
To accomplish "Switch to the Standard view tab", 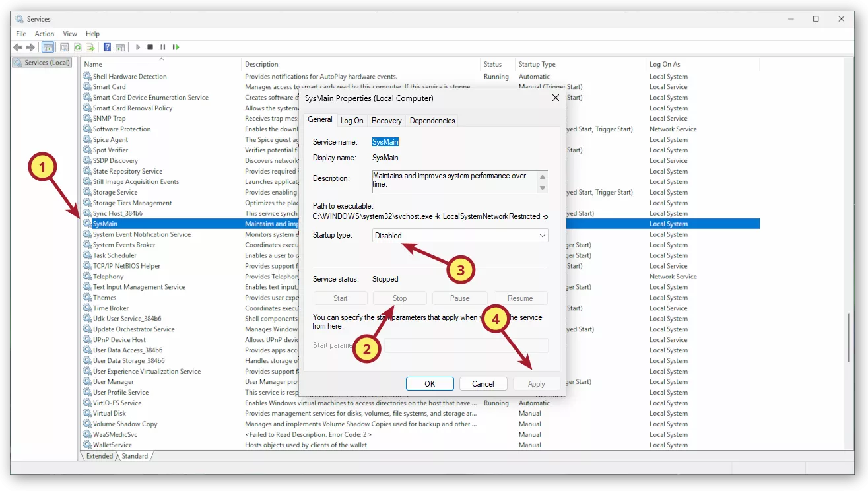I will [x=134, y=455].
